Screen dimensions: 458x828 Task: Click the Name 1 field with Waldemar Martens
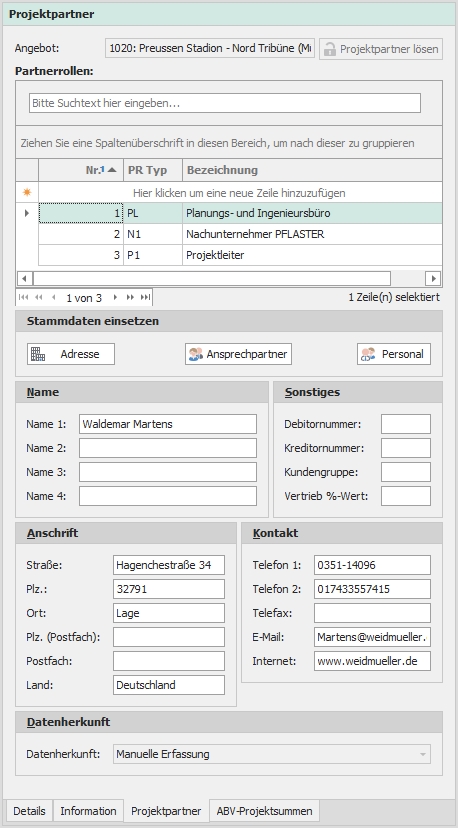tap(168, 424)
